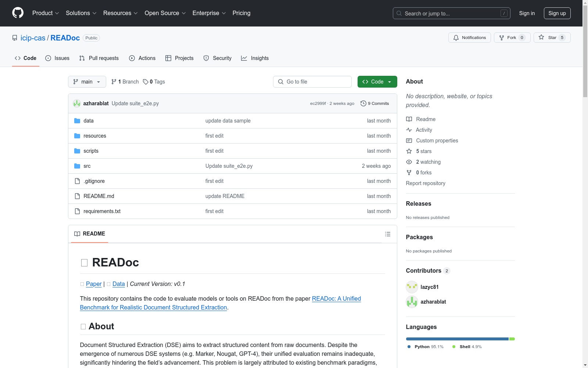Click the pulse icon beside Activity
This screenshot has width=588, height=368.
click(x=409, y=130)
